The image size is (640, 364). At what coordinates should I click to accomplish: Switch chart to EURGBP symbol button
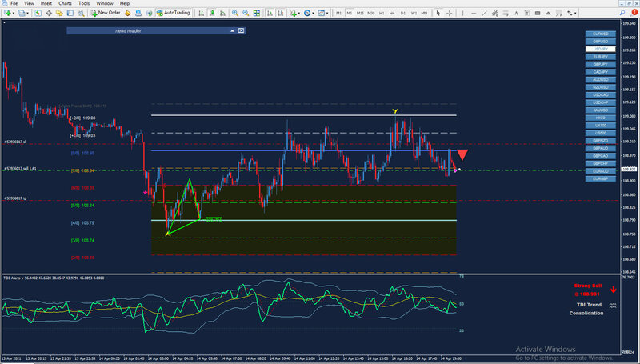click(601, 178)
